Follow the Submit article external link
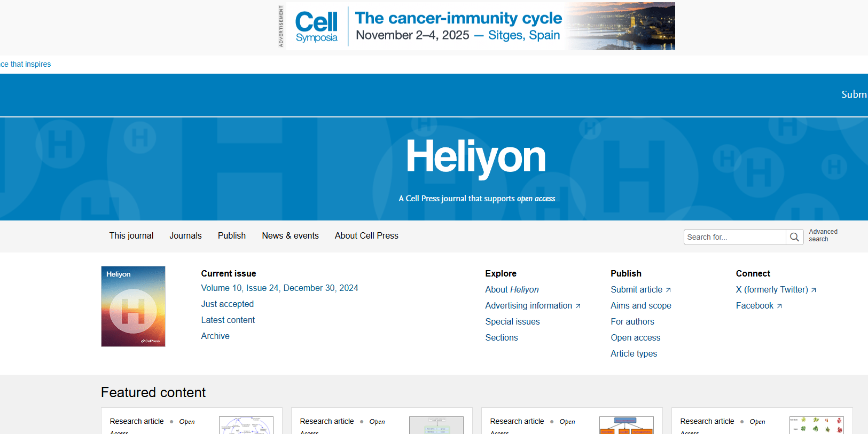 point(640,289)
